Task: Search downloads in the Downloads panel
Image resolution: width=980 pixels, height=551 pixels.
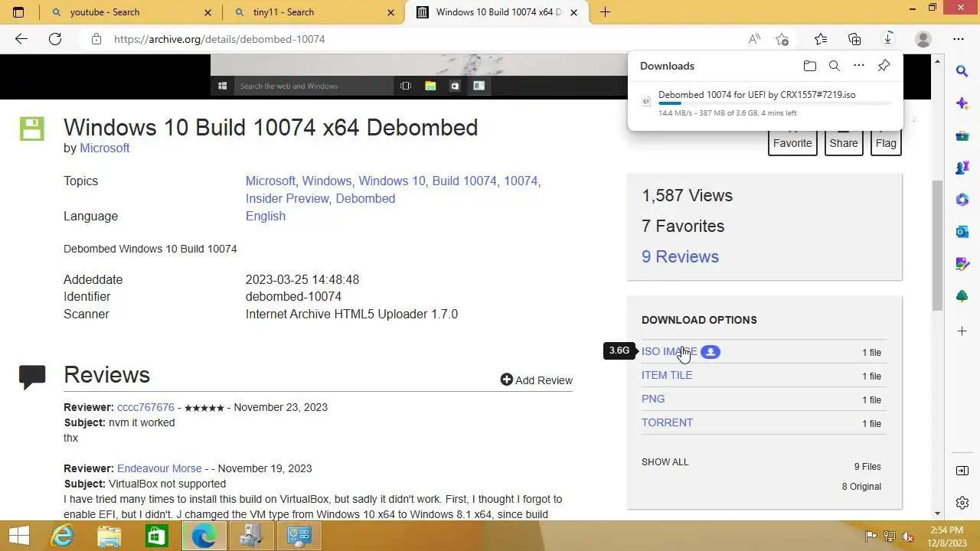Action: tap(835, 66)
